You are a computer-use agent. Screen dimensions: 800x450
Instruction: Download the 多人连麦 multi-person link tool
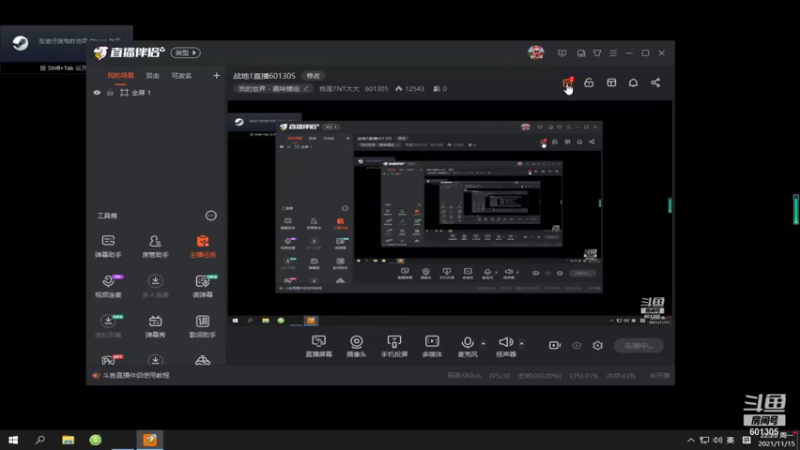155,286
